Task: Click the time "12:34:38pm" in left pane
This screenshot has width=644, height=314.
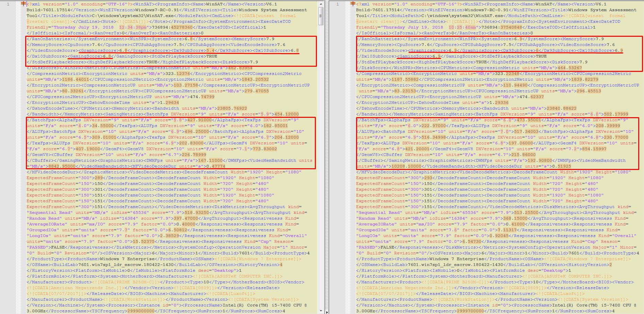Action: coord(133,27)
